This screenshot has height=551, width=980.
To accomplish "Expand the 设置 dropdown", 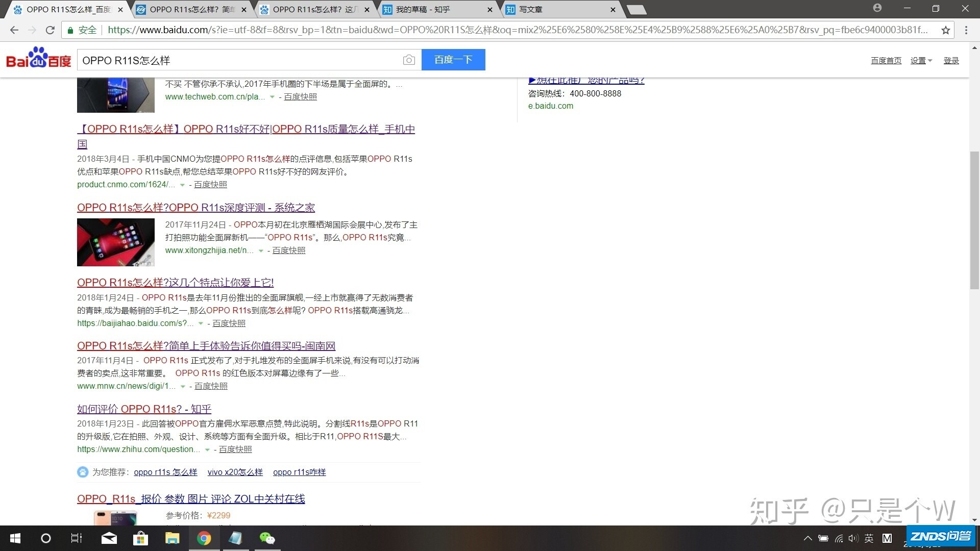I will pyautogui.click(x=921, y=61).
